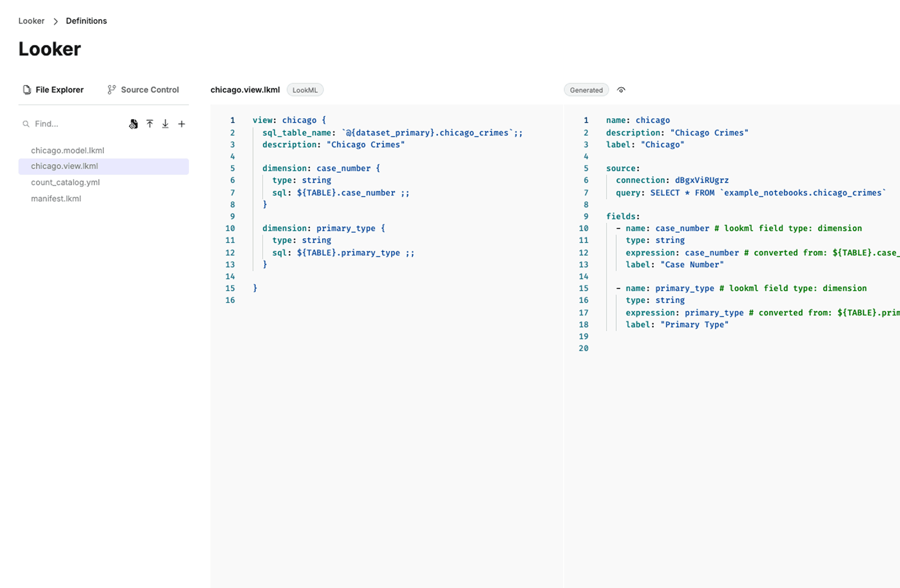Viewport: 900px width, 588px height.
Task: Create a new file with the plus icon
Action: [x=182, y=124]
